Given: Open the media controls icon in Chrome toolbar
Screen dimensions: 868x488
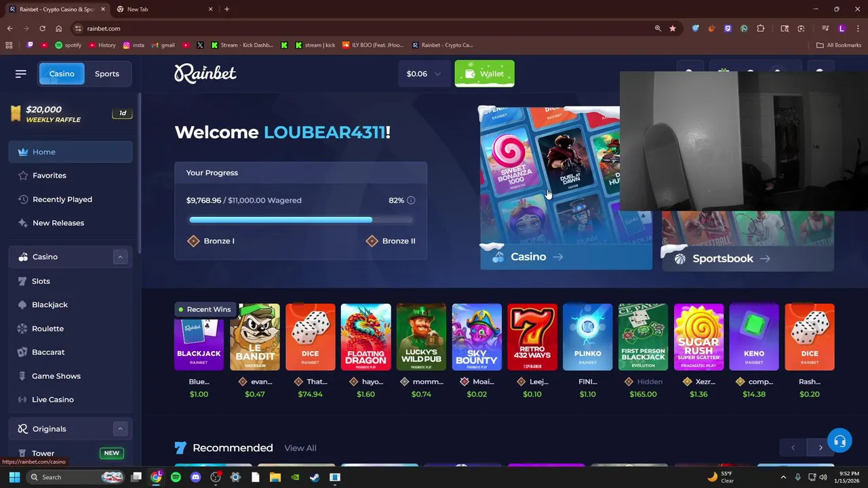Looking at the screenshot, I should 825,28.
